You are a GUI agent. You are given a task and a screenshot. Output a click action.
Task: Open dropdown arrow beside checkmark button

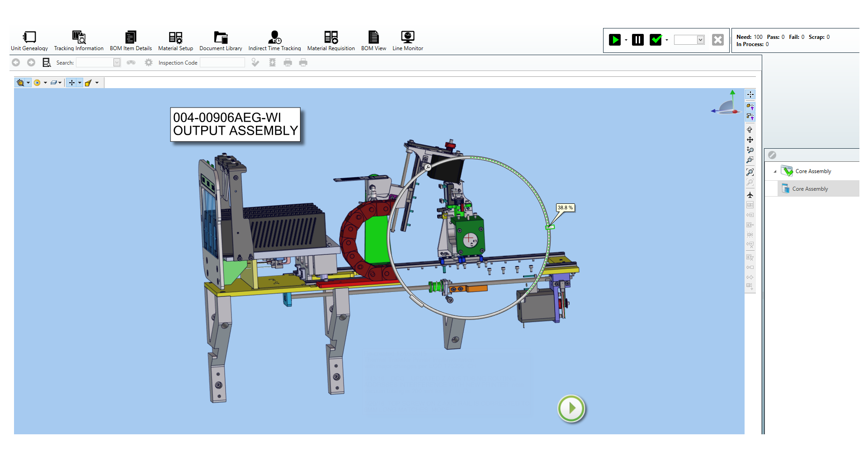(x=667, y=40)
